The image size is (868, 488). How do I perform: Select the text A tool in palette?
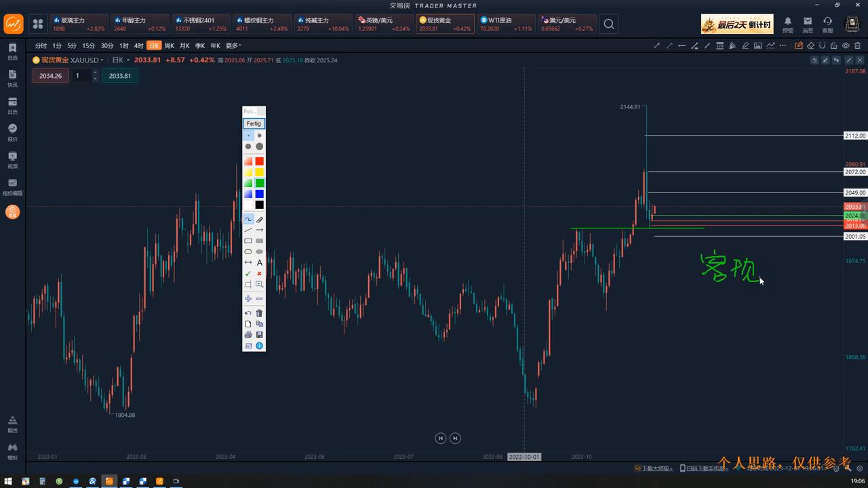[260, 262]
